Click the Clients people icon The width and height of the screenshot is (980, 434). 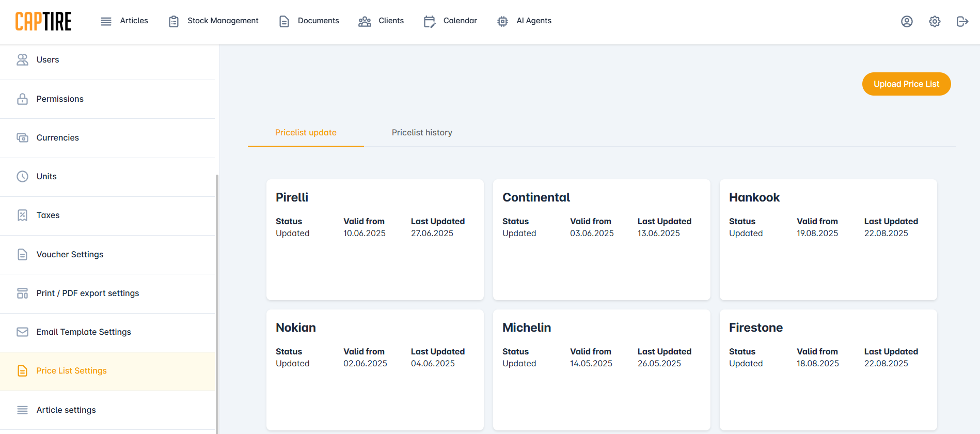365,21
